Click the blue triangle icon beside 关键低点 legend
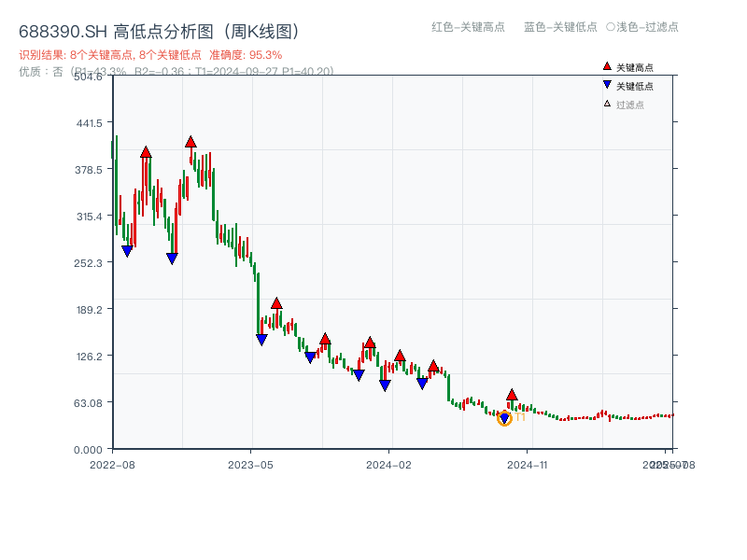 click(605, 82)
